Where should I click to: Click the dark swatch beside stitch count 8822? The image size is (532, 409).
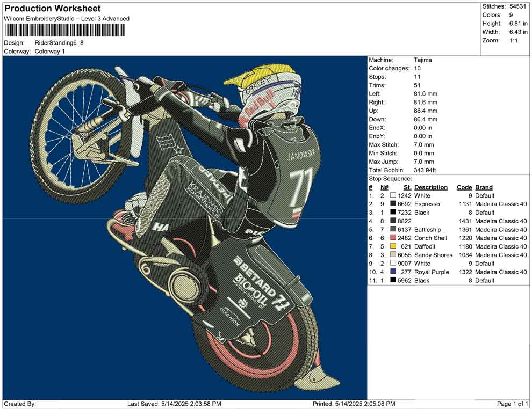(393, 221)
